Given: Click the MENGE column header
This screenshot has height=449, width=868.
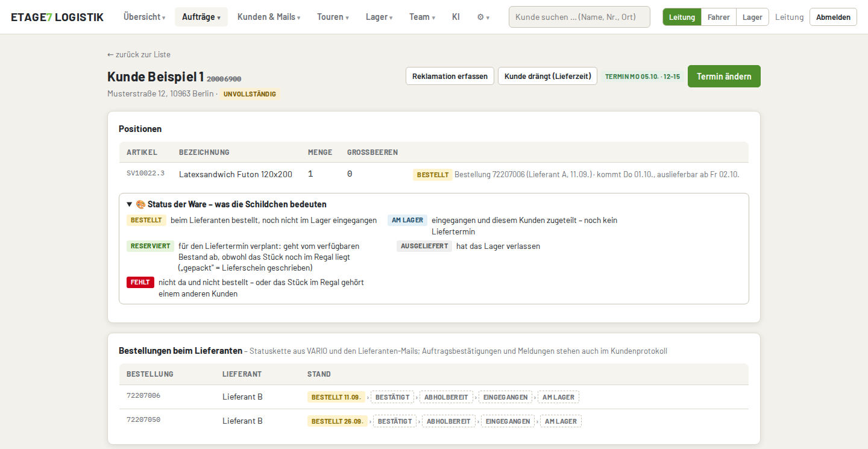Looking at the screenshot, I should tap(320, 152).
